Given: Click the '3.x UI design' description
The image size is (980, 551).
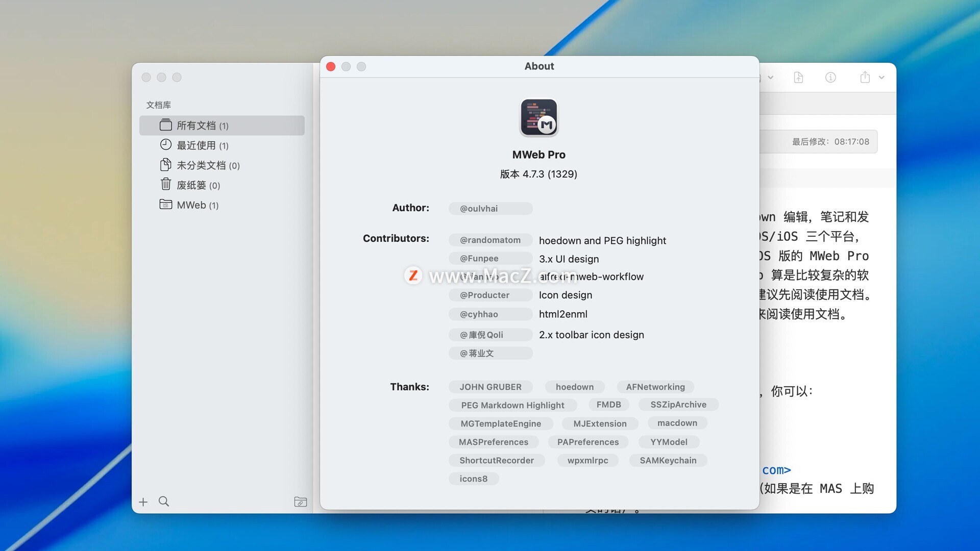Looking at the screenshot, I should point(569,259).
